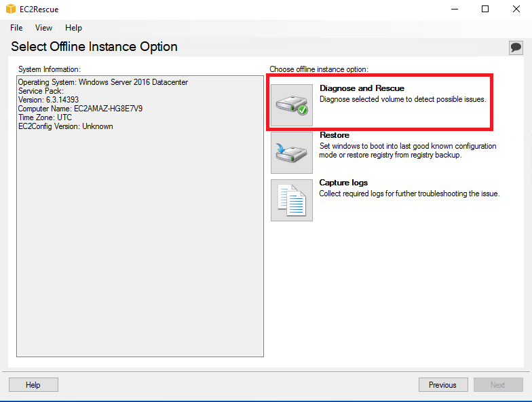Click the 'Set windows to boot' description

coord(407,151)
